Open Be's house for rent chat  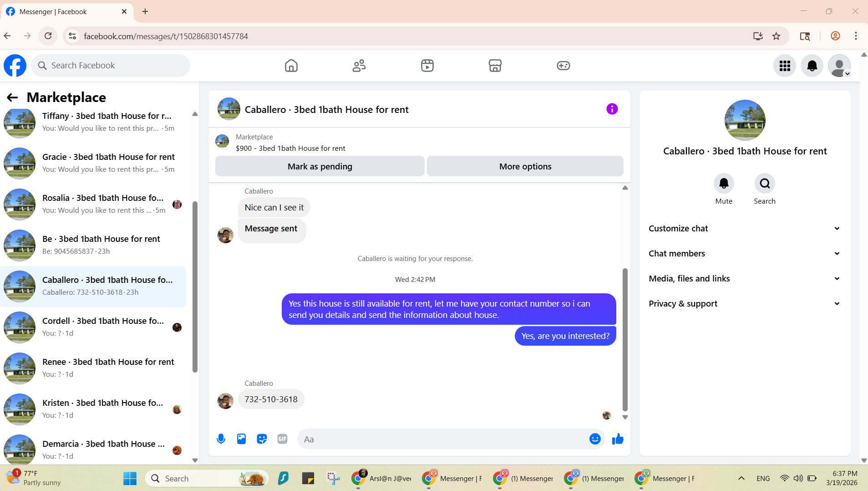pos(93,245)
